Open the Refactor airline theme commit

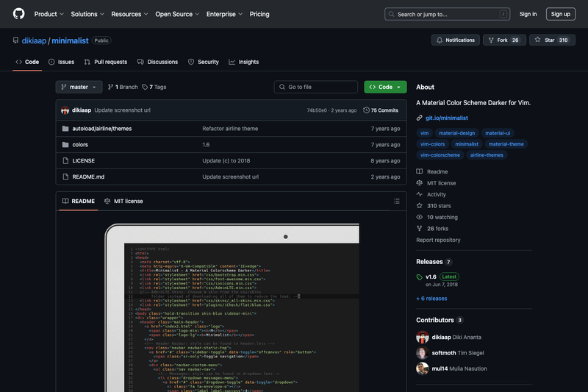(230, 129)
